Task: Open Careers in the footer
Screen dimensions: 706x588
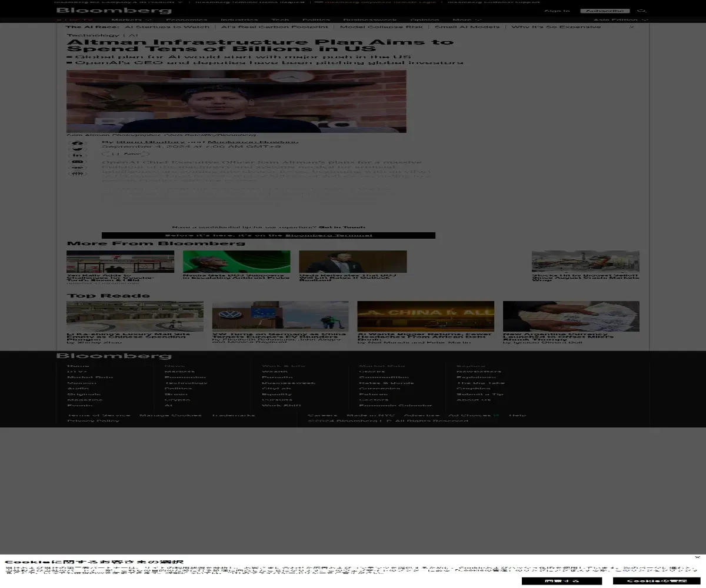Action: [x=322, y=415]
